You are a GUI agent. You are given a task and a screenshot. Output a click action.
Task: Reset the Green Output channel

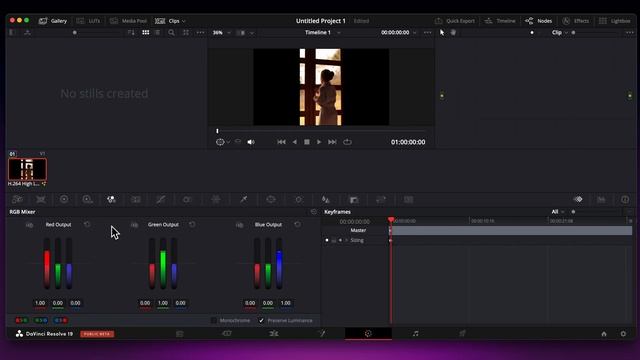point(192,224)
